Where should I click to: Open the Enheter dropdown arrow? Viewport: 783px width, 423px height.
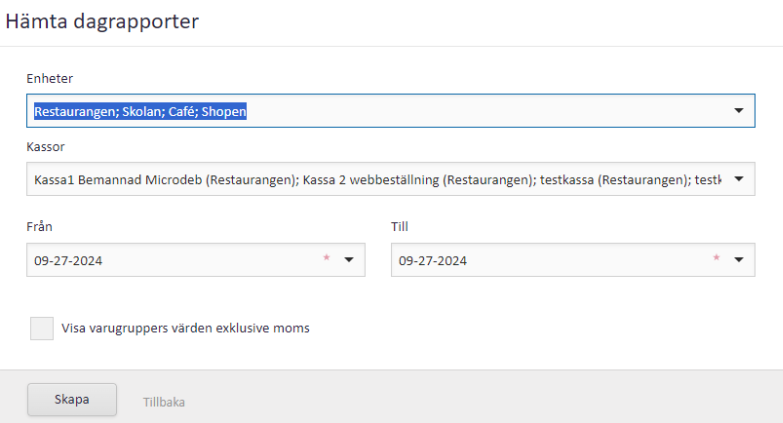tap(738, 111)
